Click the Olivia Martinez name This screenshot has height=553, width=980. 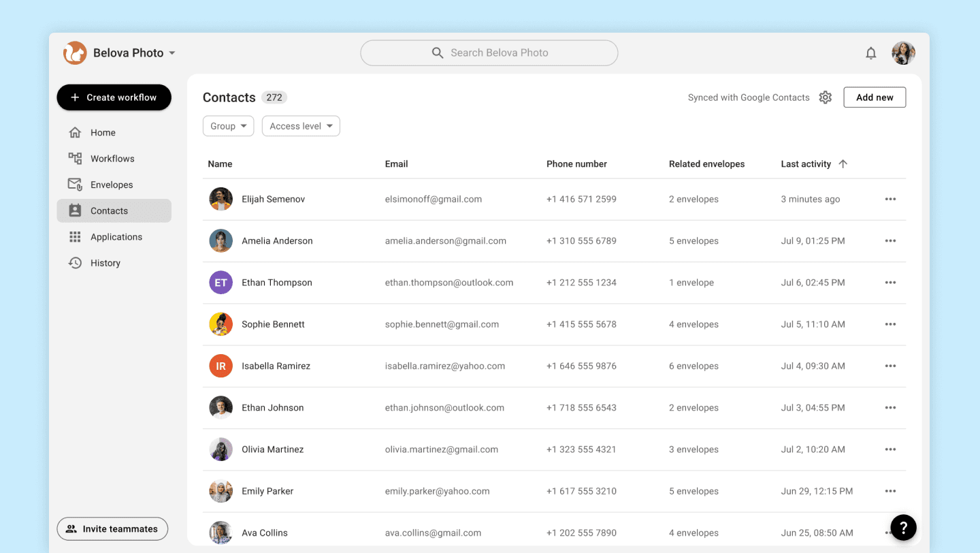tap(273, 449)
